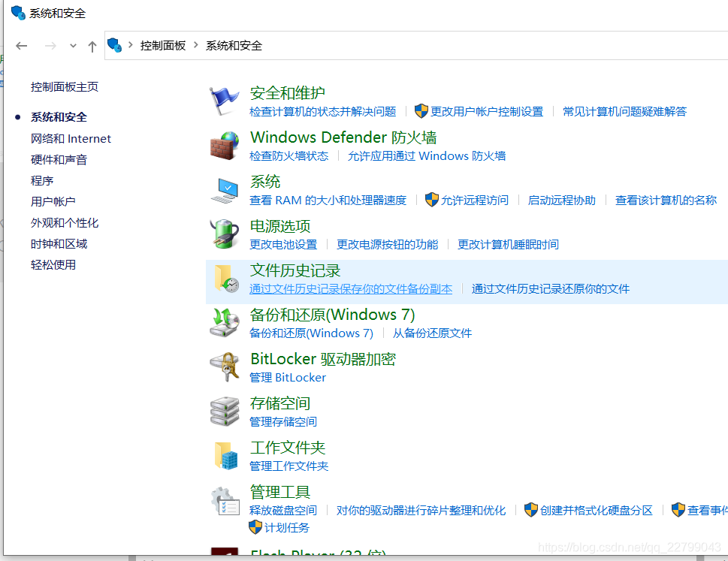Viewport: 728px width, 561px height.
Task: Open the 存储空间 heading link
Action: point(280,403)
